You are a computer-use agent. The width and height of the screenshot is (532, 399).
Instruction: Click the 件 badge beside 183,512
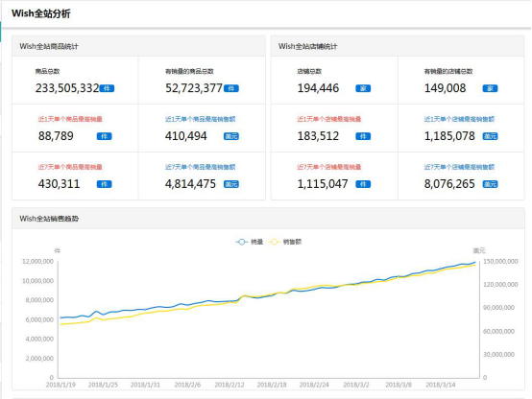click(x=363, y=136)
